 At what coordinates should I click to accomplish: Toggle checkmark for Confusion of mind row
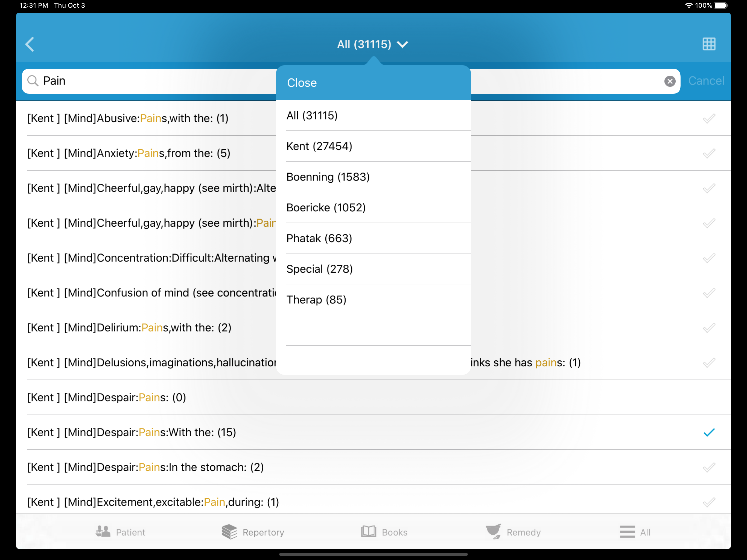click(709, 293)
